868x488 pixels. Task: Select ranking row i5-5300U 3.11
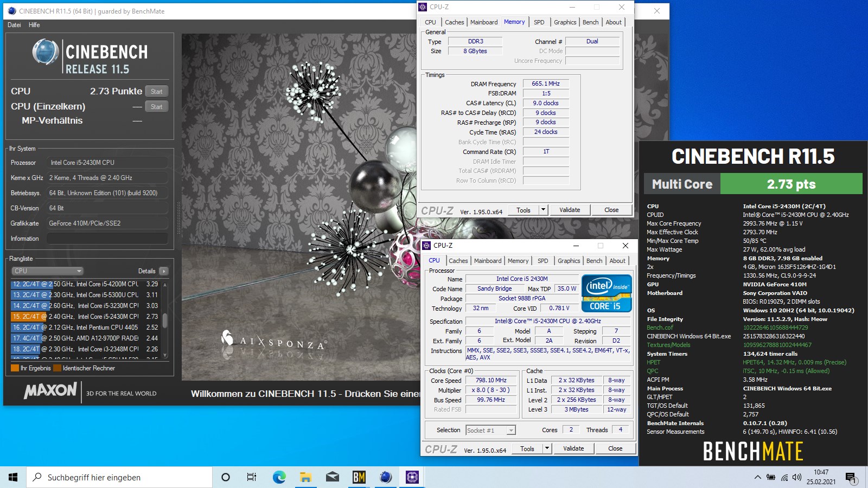pos(85,295)
